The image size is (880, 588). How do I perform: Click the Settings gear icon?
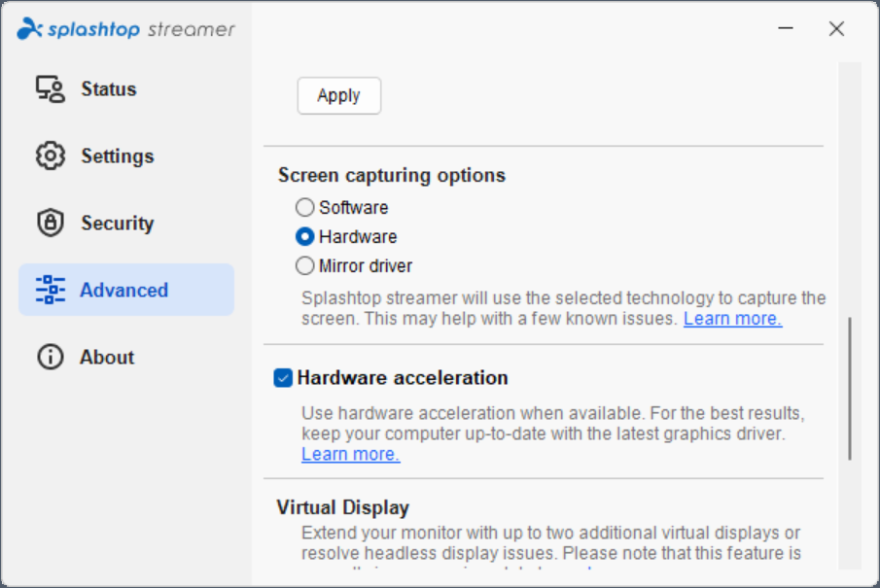(x=50, y=156)
